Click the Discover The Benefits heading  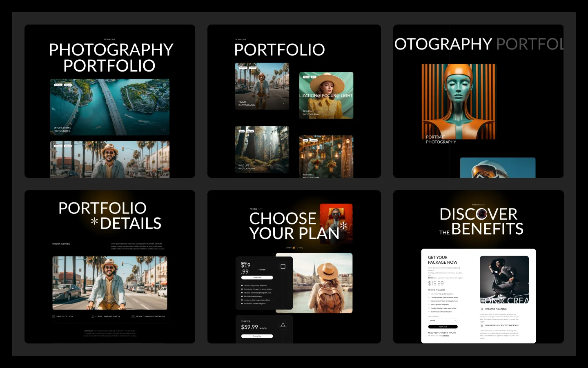click(x=481, y=221)
